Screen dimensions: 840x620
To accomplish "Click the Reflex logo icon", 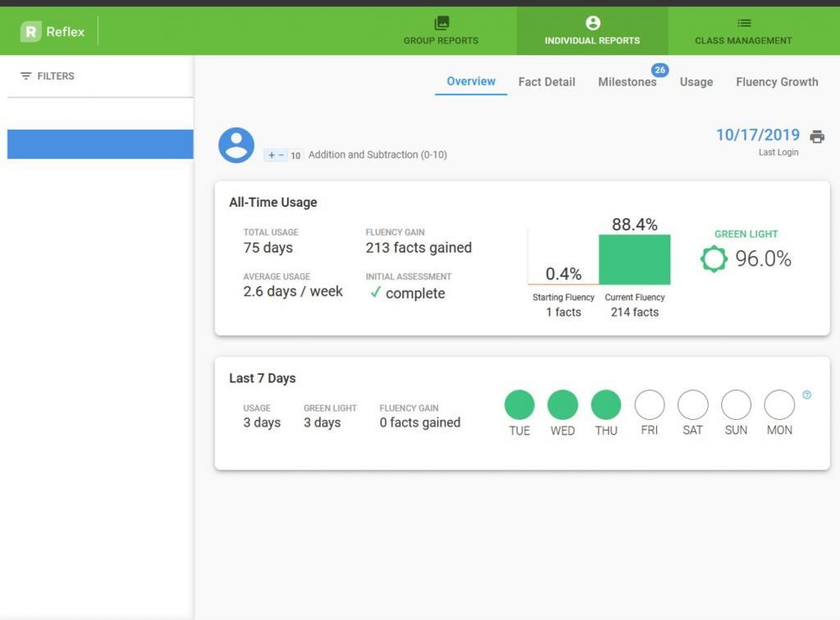I will click(x=30, y=32).
